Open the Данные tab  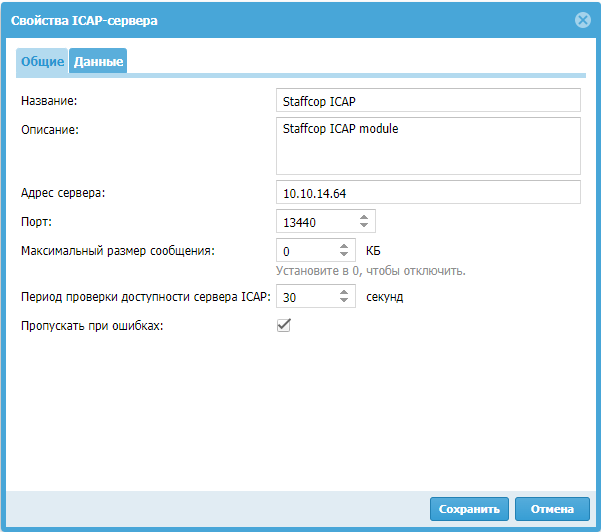click(x=98, y=62)
